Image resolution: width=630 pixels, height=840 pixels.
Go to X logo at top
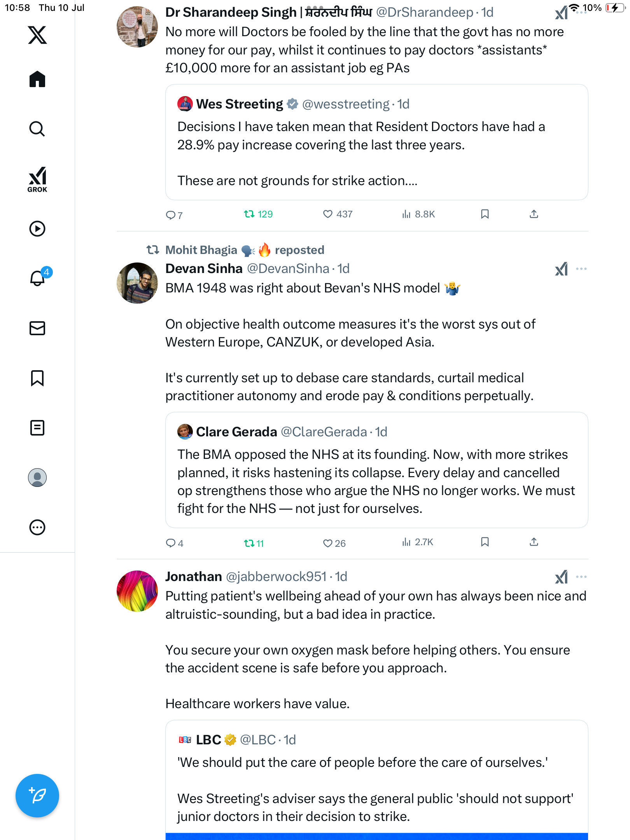coord(37,35)
